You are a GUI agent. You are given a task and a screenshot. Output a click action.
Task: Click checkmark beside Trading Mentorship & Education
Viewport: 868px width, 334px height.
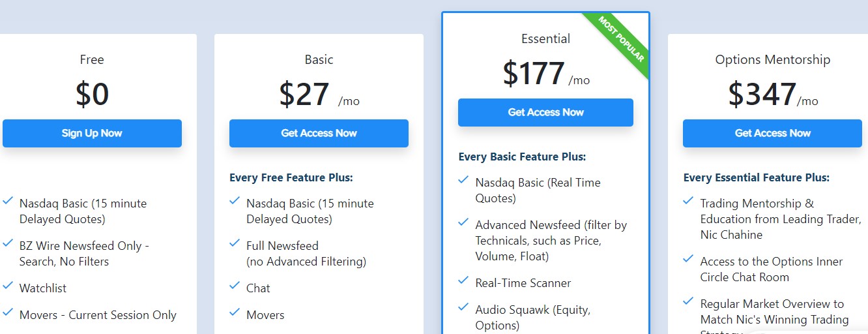(x=688, y=201)
